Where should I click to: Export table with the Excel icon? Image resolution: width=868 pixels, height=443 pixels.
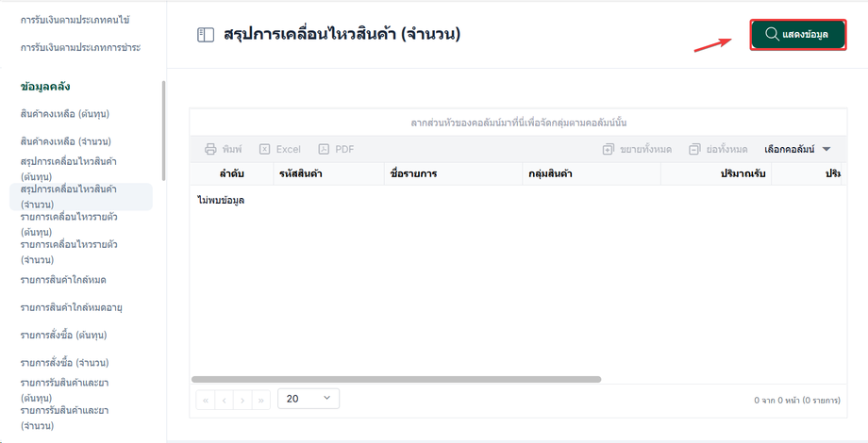click(x=264, y=149)
